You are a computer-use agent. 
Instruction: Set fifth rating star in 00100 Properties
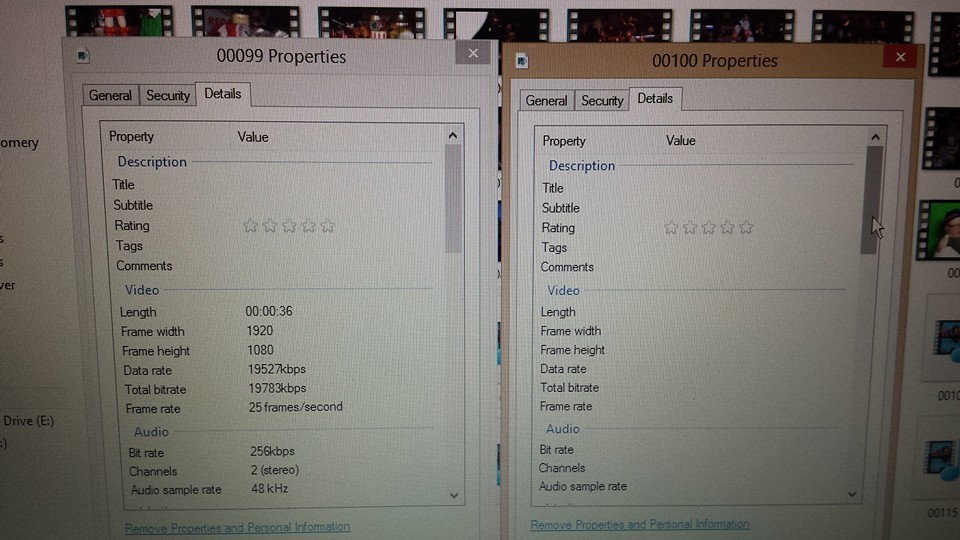[x=746, y=228]
